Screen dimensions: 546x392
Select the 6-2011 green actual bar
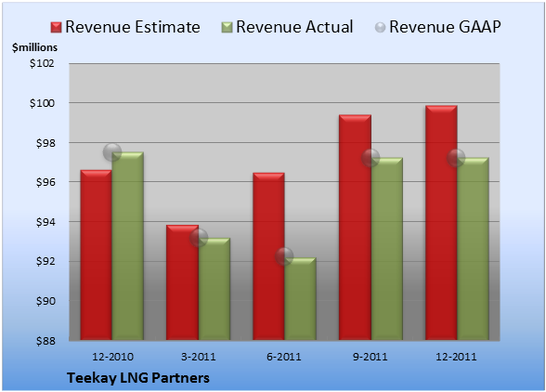[301, 299]
